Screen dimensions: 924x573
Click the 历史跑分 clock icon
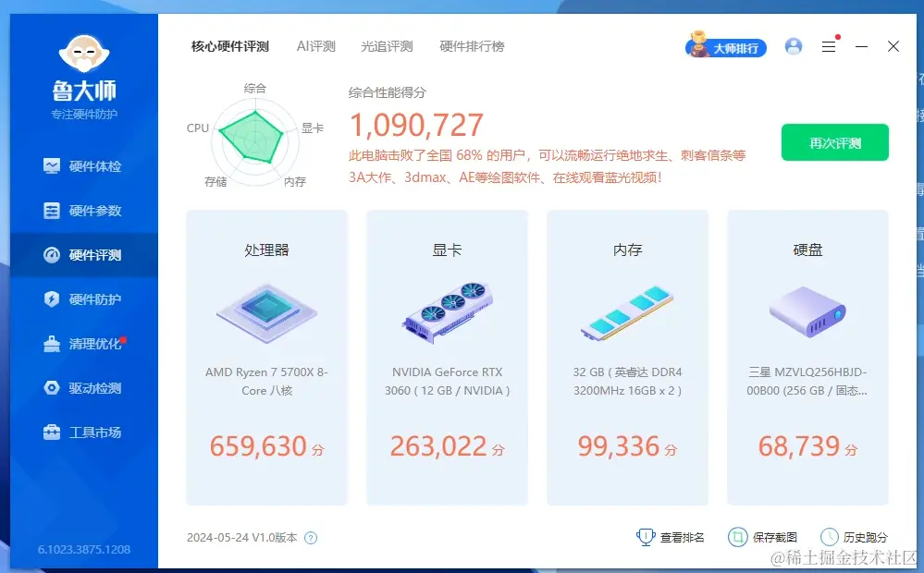(829, 537)
